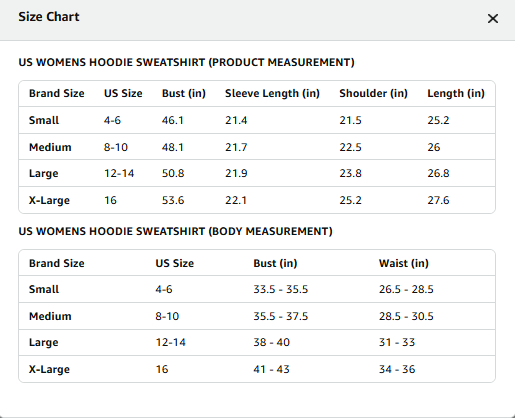Click X-Large in the body measurement table
The image size is (515, 418).
[49, 369]
